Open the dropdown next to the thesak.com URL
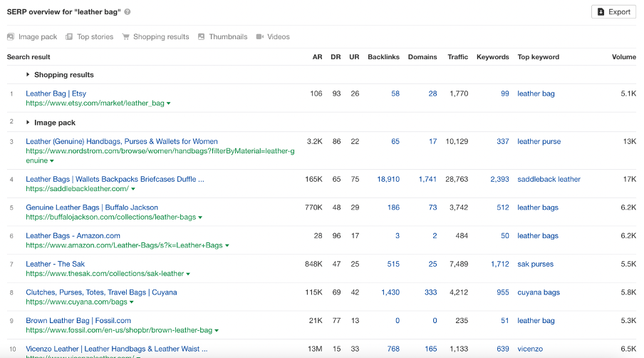This screenshot has width=644, height=358. 188,274
